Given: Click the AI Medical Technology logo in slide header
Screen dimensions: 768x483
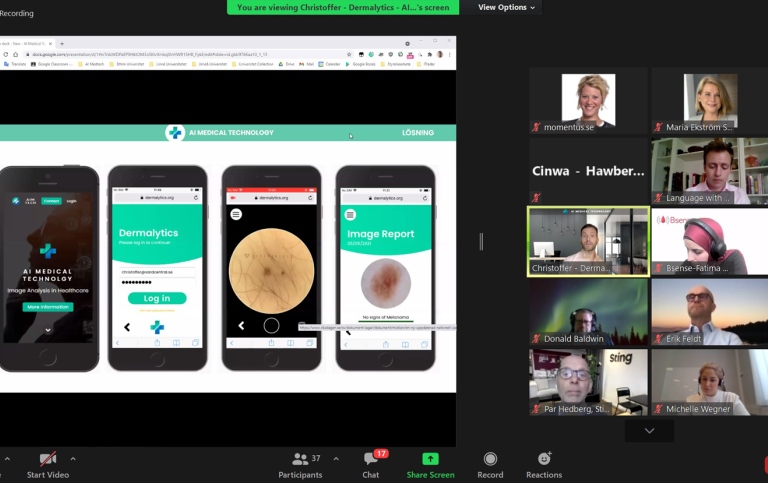Looking at the screenshot, I should [175, 132].
